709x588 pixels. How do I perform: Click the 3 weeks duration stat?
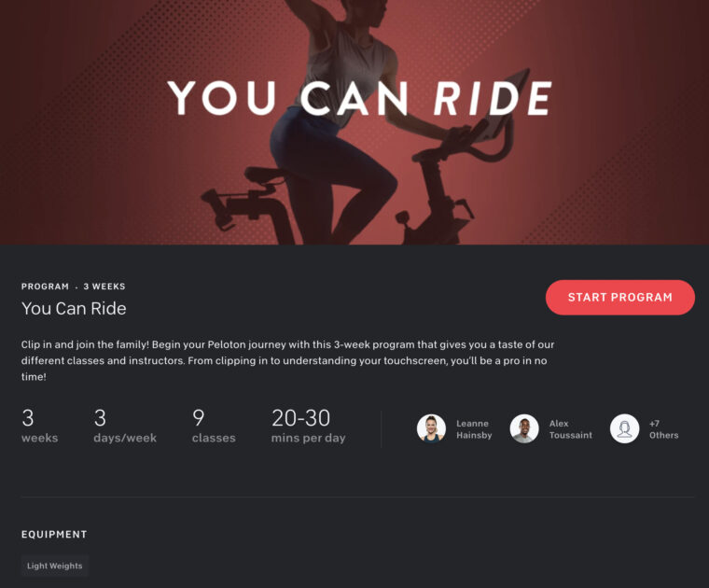[x=40, y=426]
